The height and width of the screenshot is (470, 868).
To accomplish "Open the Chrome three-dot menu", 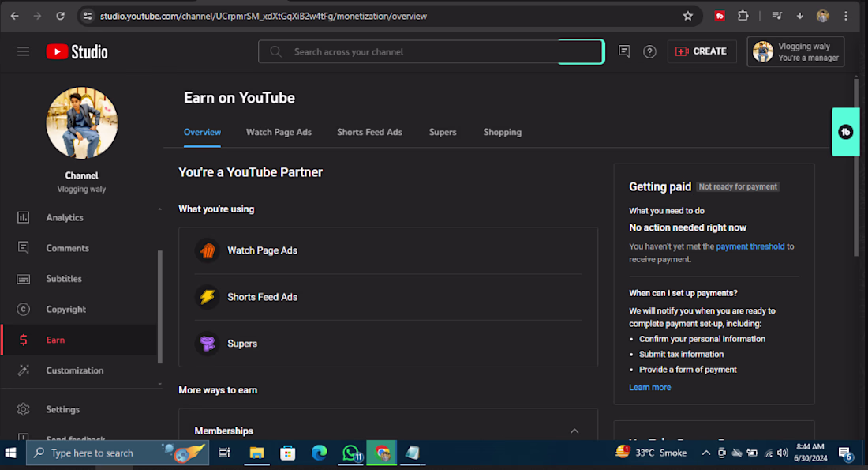I will click(x=846, y=16).
